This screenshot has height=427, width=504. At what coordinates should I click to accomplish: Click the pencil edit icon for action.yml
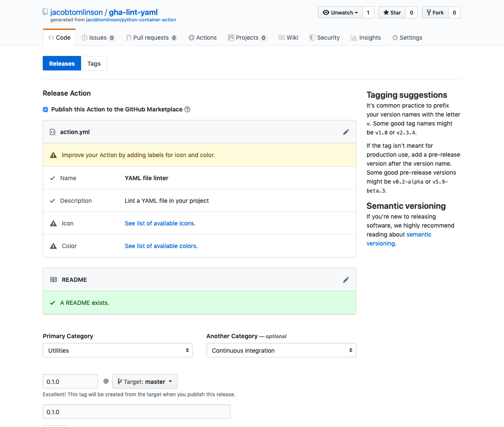346,132
